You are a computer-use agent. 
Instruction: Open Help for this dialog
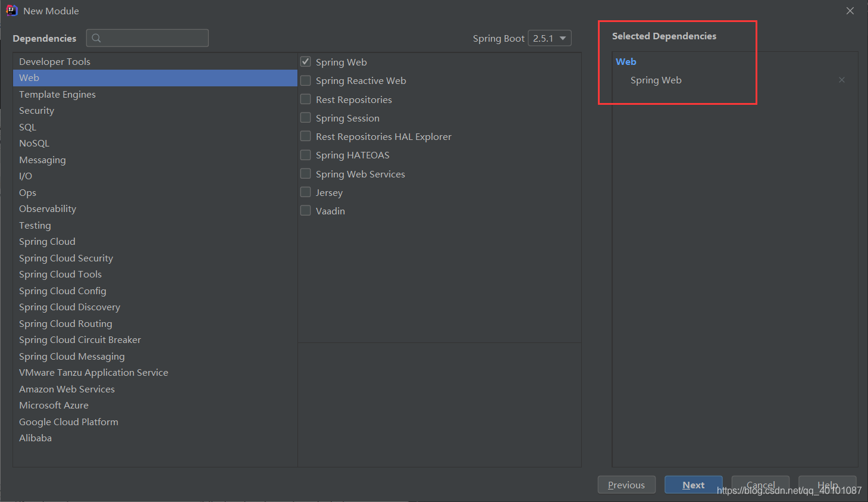[828, 485]
